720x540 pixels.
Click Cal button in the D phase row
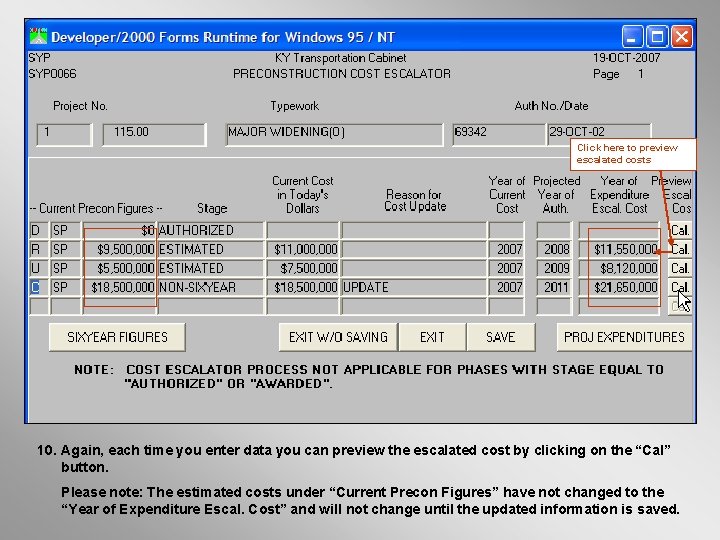(680, 230)
